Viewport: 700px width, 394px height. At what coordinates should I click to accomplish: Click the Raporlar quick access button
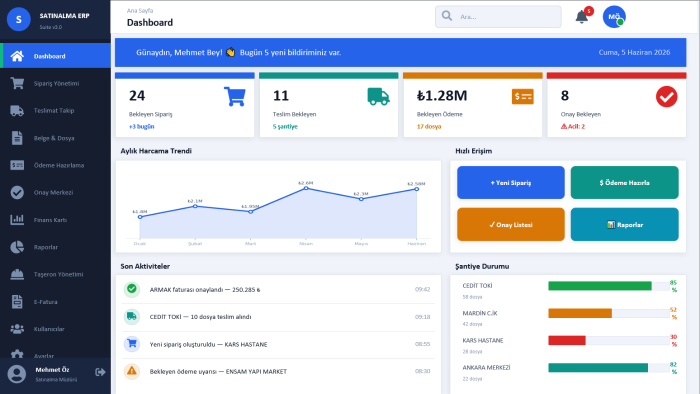pos(625,224)
